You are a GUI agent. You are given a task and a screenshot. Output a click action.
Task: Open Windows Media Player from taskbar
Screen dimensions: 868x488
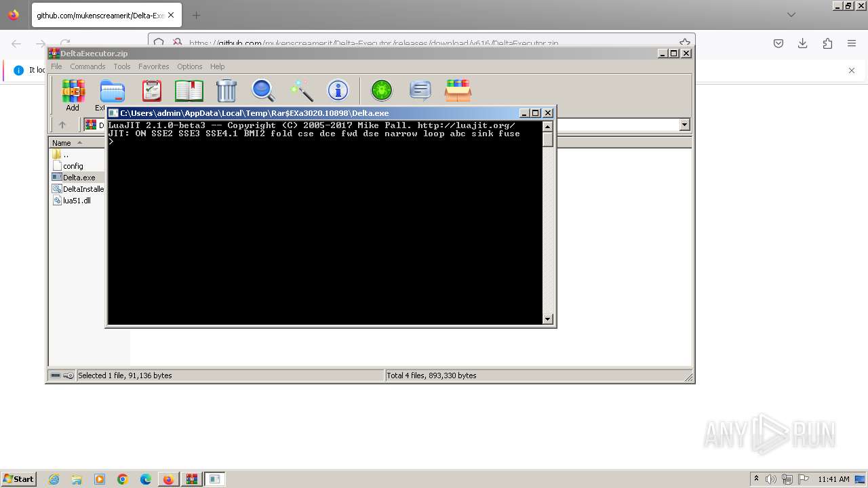click(100, 479)
